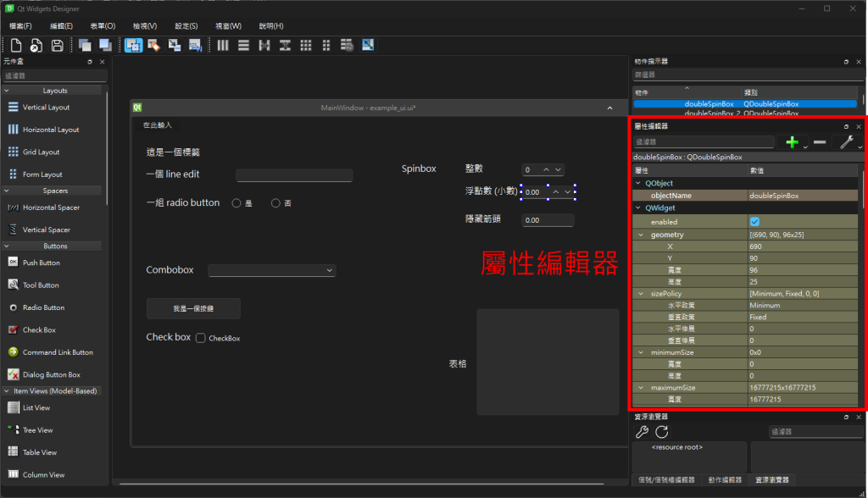Click the property editor filter field
Viewport: 868px width, 498px height.
704,142
